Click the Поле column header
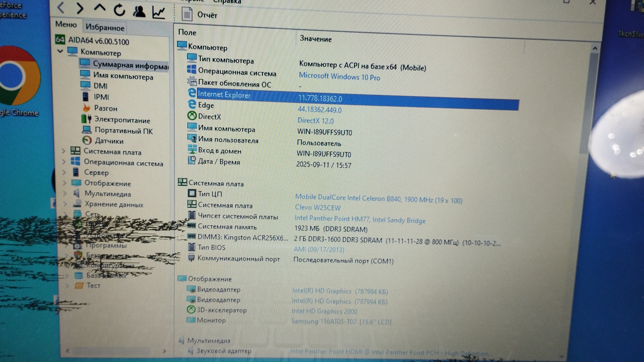This screenshot has height=362, width=644. coord(187,33)
